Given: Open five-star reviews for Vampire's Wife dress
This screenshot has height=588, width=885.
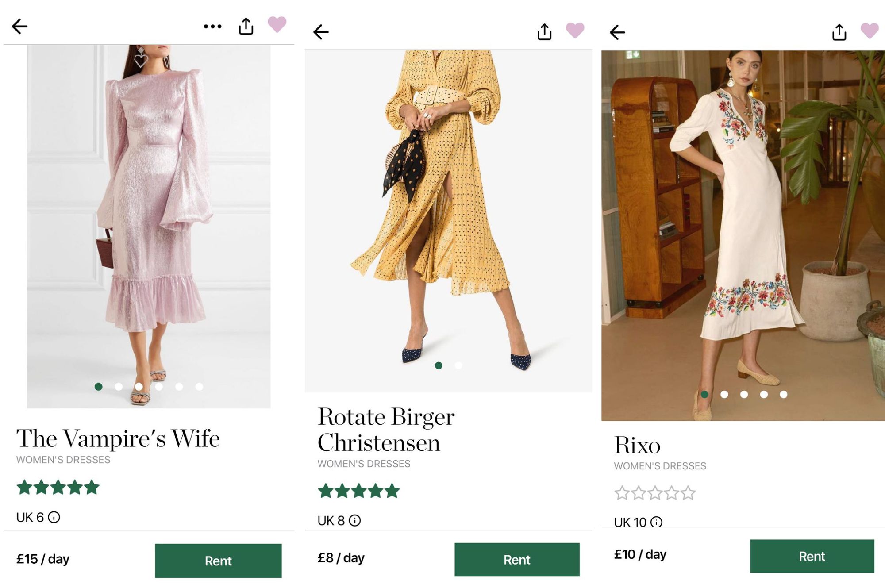Looking at the screenshot, I should tap(58, 488).
